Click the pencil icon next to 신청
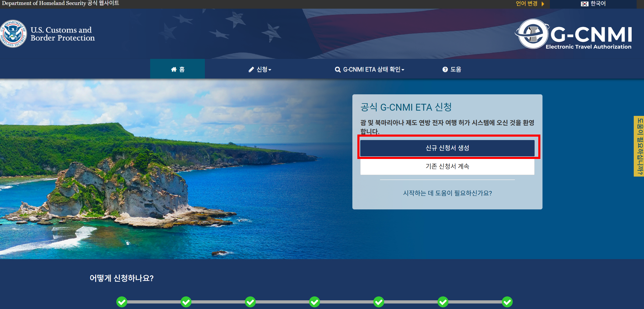 click(x=251, y=69)
